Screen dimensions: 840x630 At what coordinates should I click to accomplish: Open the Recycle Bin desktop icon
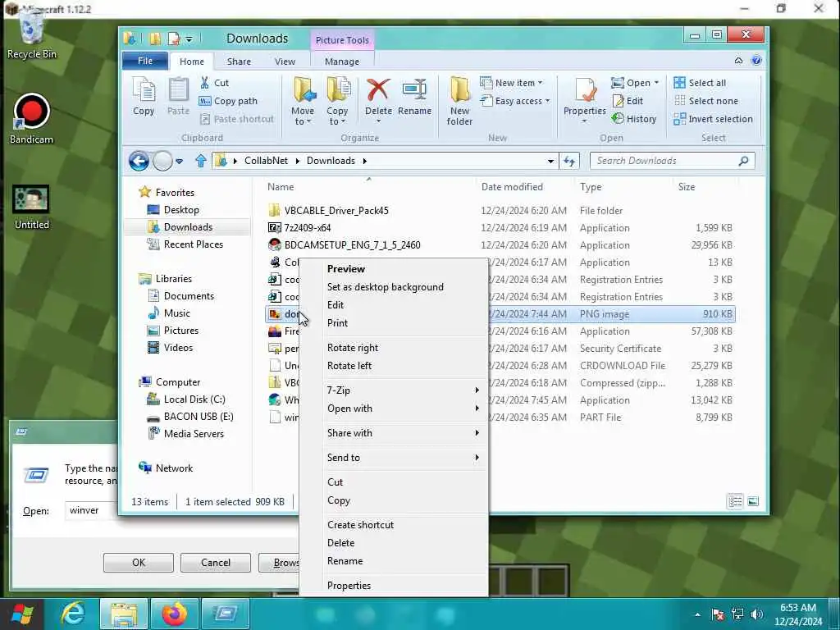point(32,34)
